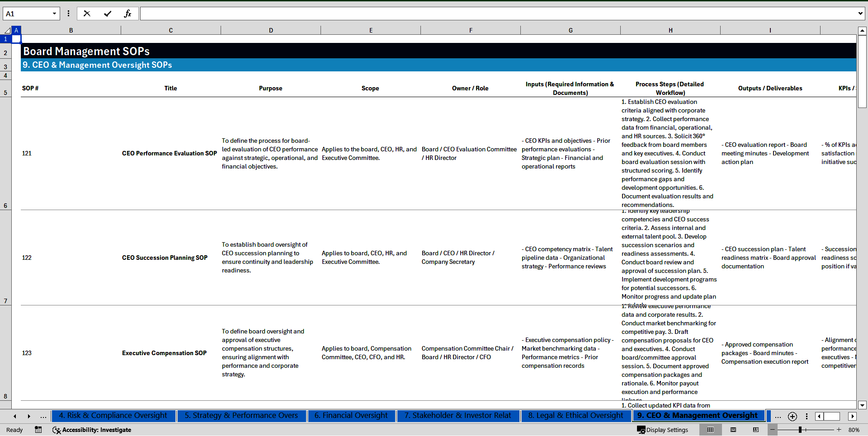Open Accessibility: Investigate checker
This screenshot has height=436, width=868.
tap(92, 430)
